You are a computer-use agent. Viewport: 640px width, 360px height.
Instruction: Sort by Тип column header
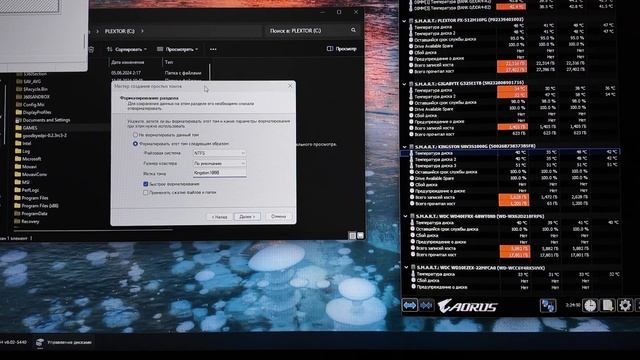169,62
